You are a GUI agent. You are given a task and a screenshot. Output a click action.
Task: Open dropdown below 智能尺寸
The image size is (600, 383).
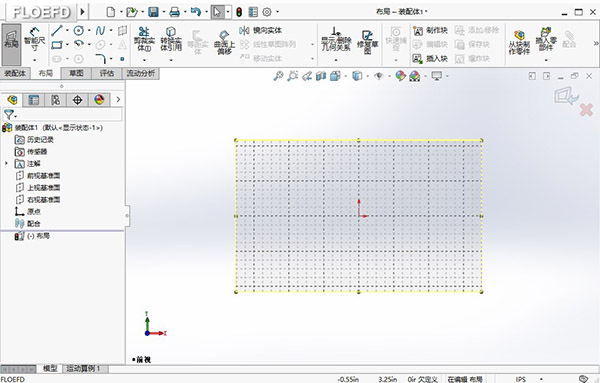(x=34, y=60)
